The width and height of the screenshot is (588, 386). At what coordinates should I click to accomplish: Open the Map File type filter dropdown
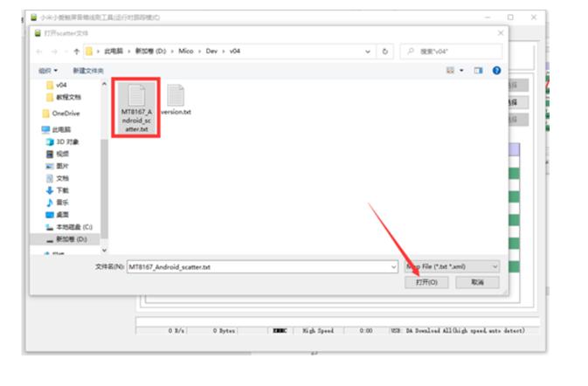[495, 266]
